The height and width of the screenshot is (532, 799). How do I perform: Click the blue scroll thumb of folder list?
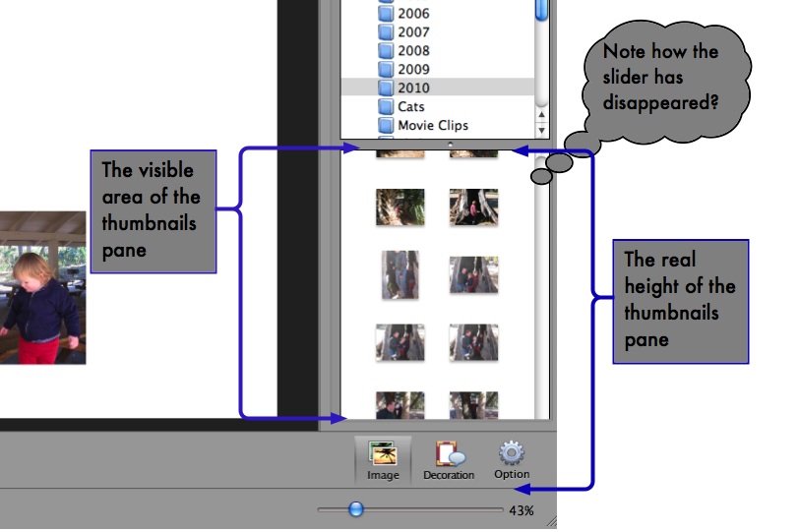click(541, 10)
